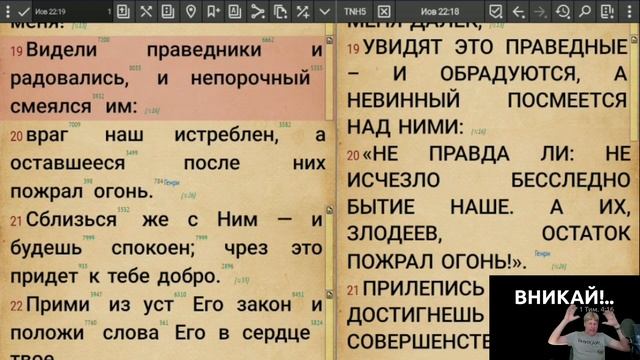
Task: Click the dictionary page icon in right toolbar
Action: pyautogui.click(x=607, y=11)
